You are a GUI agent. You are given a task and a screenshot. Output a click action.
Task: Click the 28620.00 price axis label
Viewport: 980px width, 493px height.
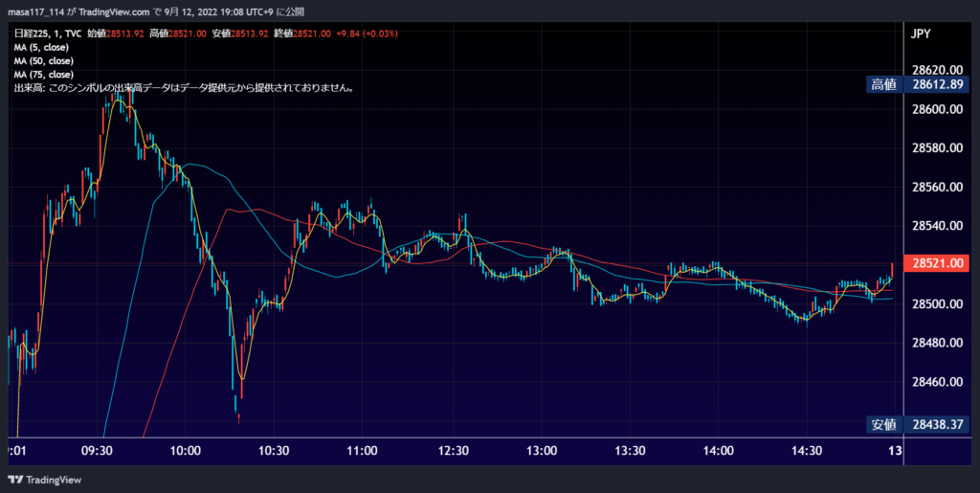click(938, 69)
